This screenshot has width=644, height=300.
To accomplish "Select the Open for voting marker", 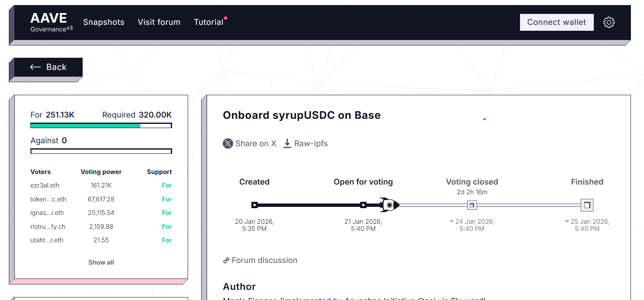I will coord(363,205).
